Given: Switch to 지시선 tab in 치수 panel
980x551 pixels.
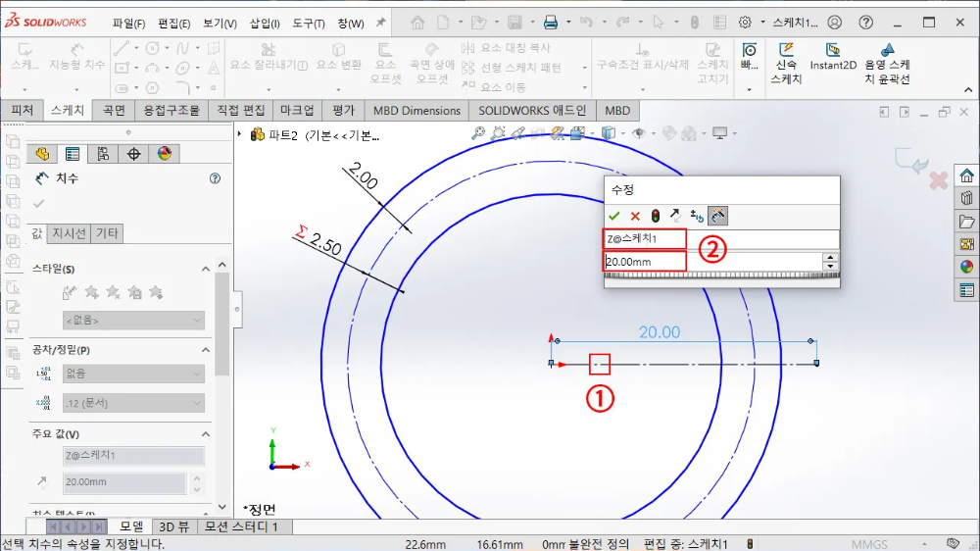Looking at the screenshot, I should pyautogui.click(x=69, y=233).
